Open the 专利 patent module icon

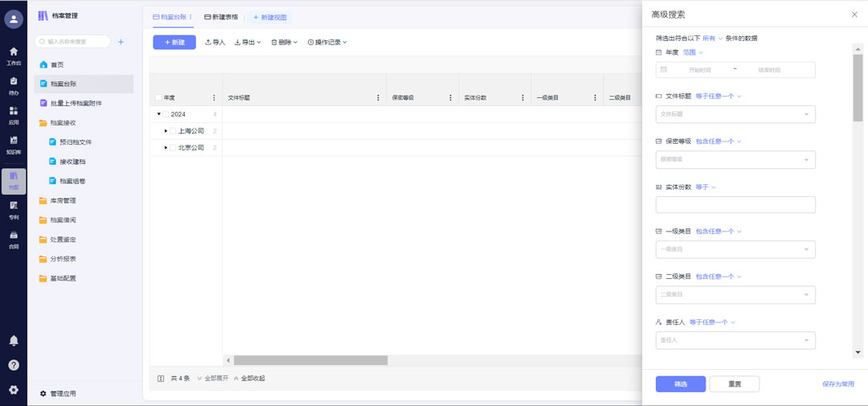click(x=13, y=207)
